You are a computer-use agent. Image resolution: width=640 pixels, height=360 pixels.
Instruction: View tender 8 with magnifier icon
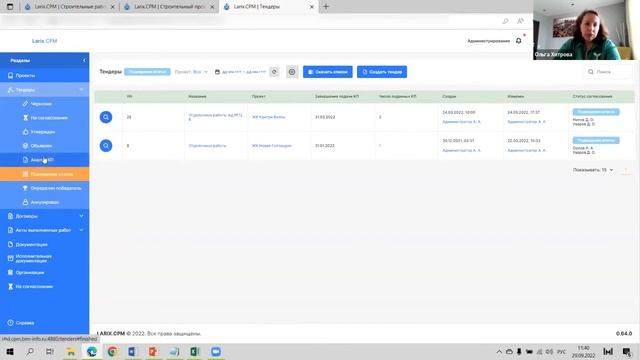106,146
